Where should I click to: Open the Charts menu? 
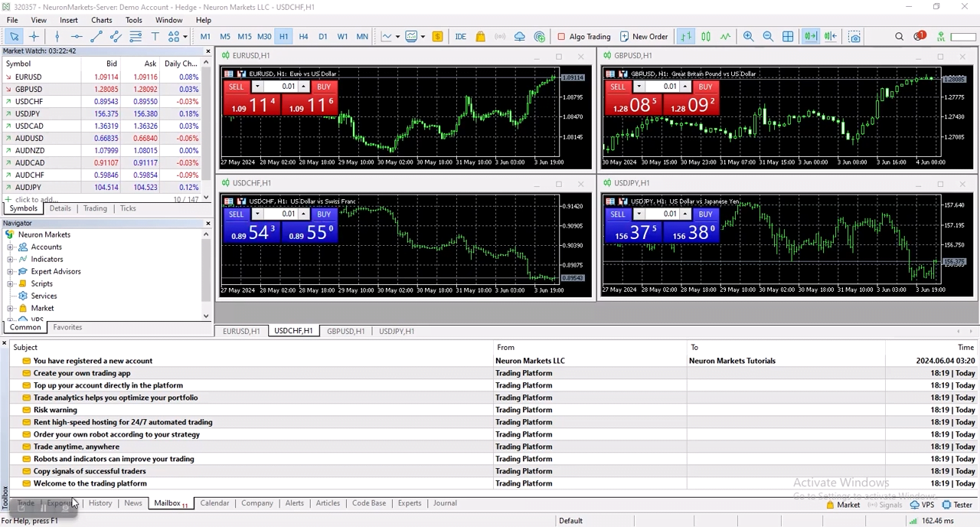(x=101, y=20)
